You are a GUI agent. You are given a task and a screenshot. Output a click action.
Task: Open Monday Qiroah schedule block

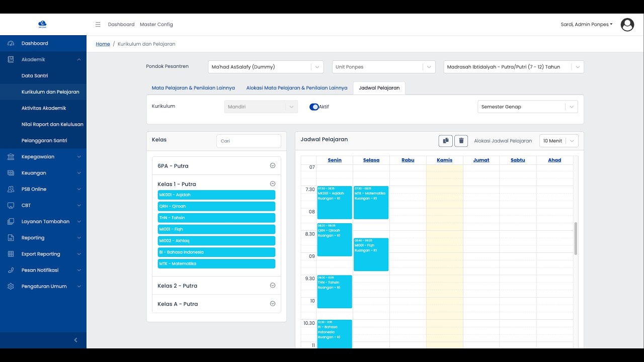click(335, 240)
